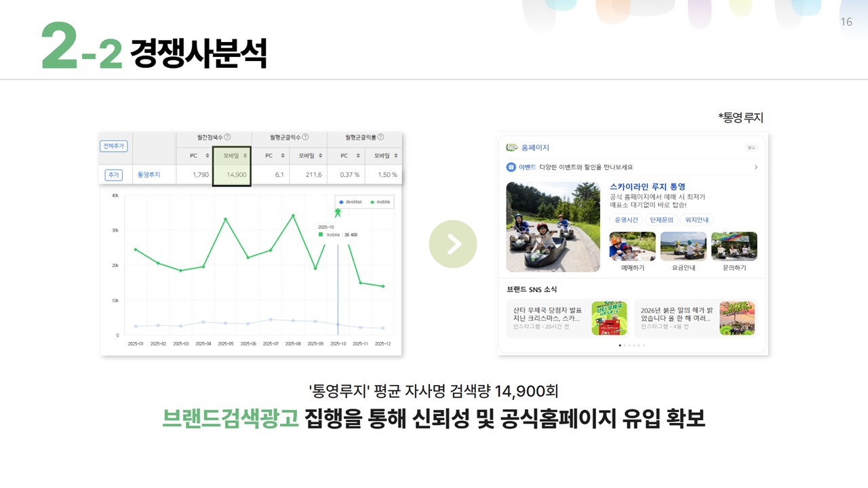Select the 위치안내 chip
The width and height of the screenshot is (868, 488).
(x=696, y=220)
